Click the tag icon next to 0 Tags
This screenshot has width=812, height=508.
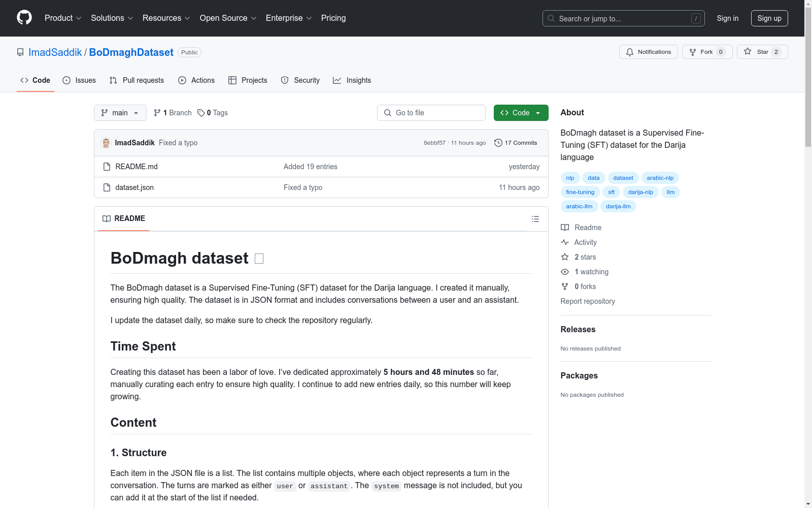pos(201,113)
